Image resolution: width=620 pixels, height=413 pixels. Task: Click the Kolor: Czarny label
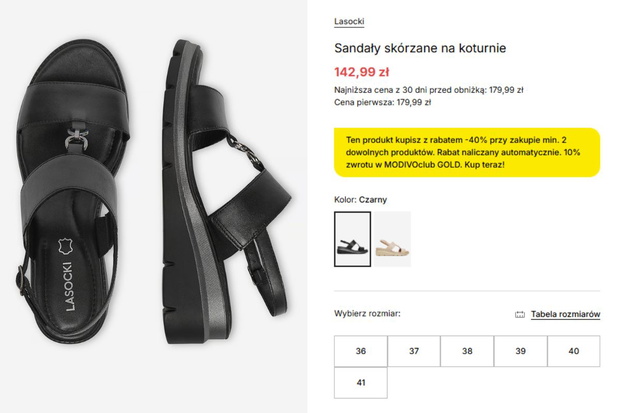[x=361, y=200]
